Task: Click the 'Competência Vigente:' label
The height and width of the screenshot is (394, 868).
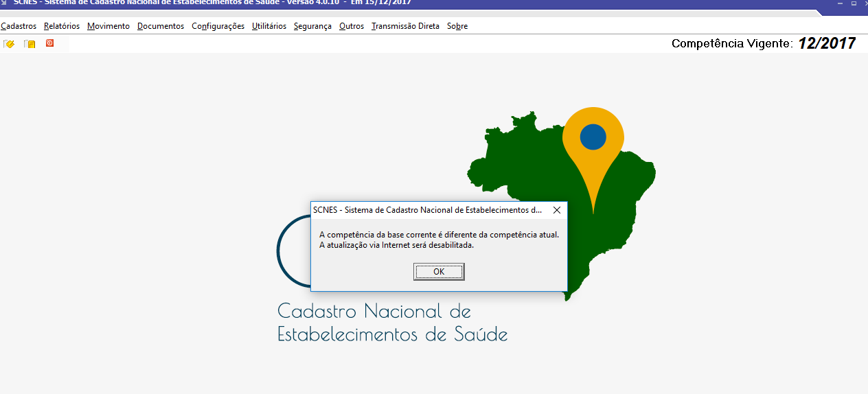Action: [x=732, y=43]
